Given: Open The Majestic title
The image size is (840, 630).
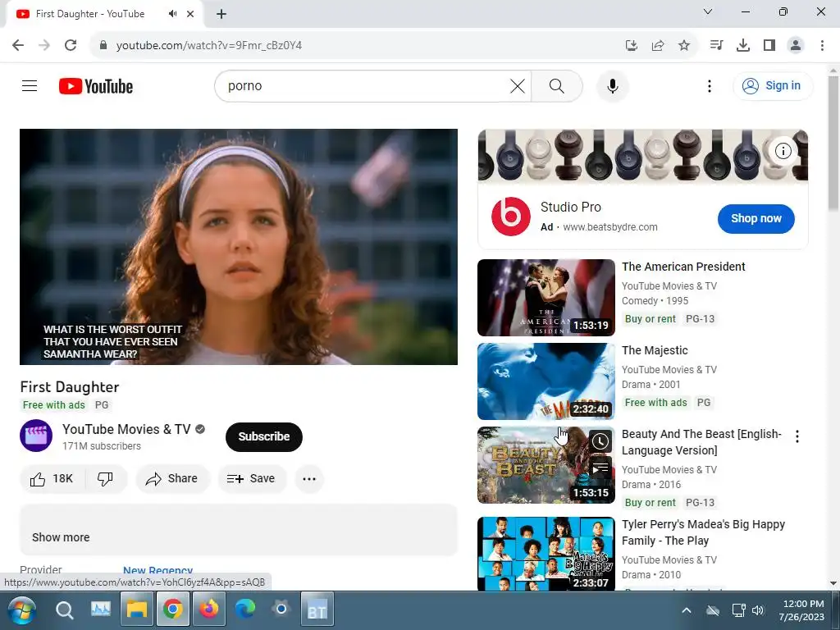Looking at the screenshot, I should click(x=655, y=350).
